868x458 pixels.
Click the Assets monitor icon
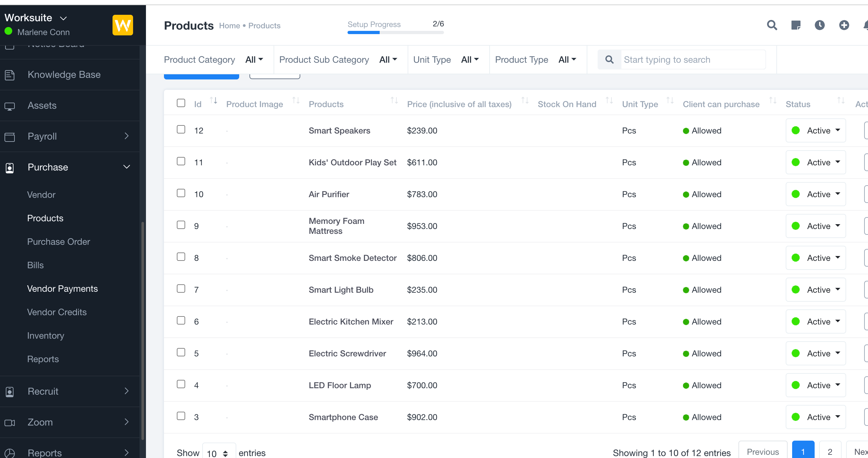(10, 106)
